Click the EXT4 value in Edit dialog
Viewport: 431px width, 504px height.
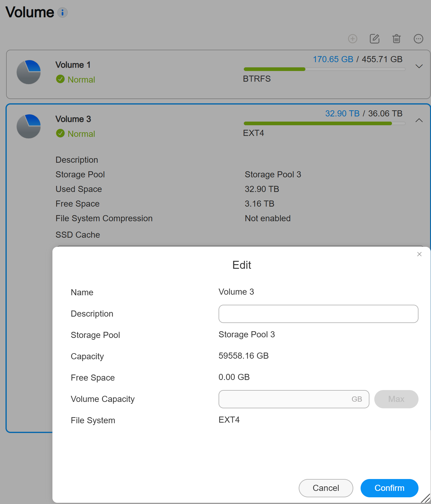229,420
